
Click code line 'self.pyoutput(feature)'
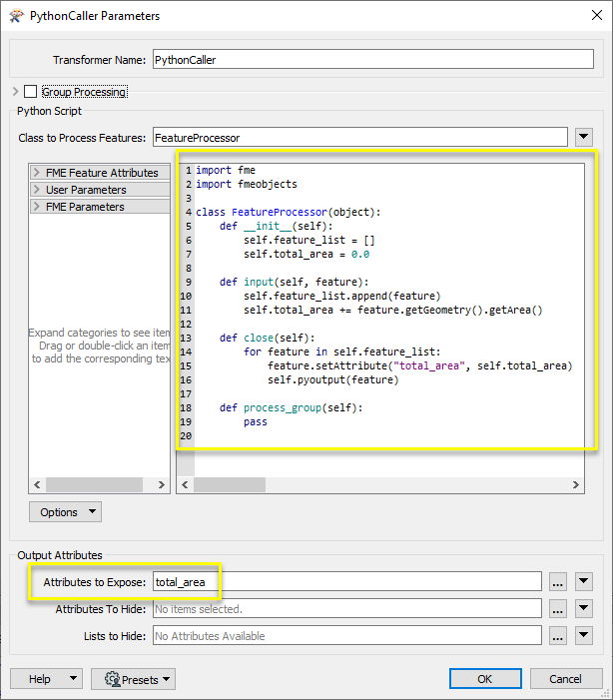333,379
